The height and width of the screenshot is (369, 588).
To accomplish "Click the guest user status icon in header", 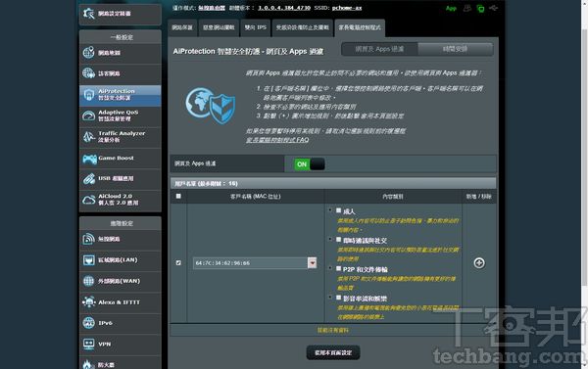I will click(467, 8).
